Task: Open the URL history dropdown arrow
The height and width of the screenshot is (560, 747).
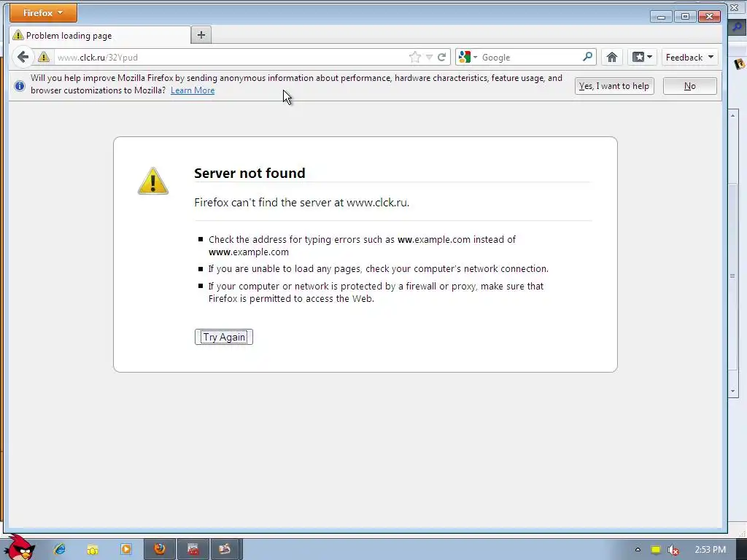Action: coord(429,57)
